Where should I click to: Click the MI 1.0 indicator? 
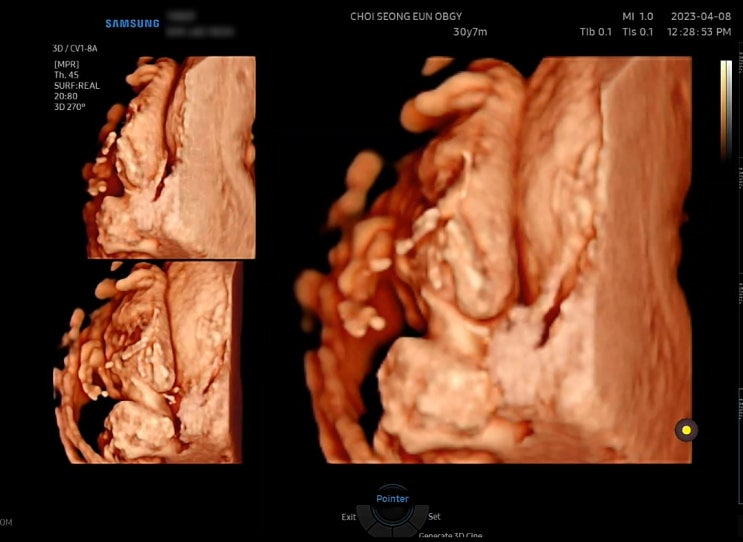(x=638, y=17)
